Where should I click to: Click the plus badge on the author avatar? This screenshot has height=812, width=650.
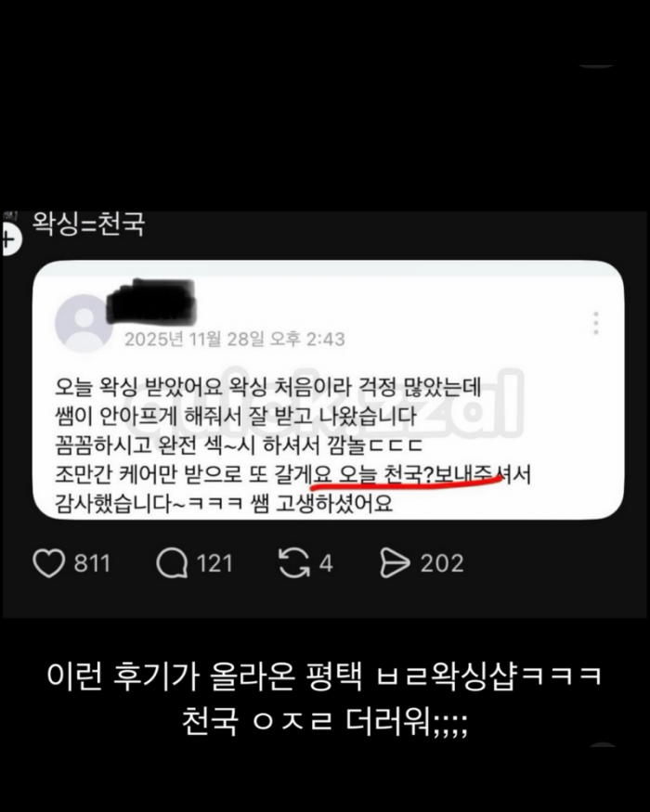click(x=9, y=240)
